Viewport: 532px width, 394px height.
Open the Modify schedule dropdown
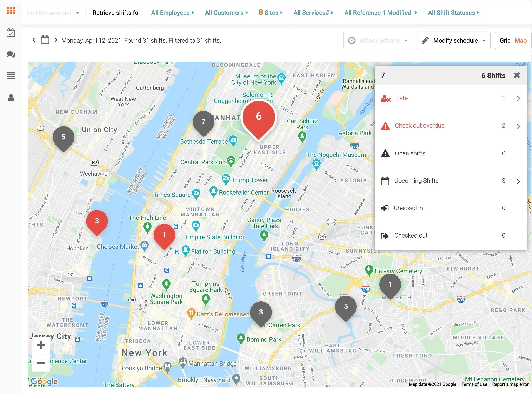pos(453,41)
